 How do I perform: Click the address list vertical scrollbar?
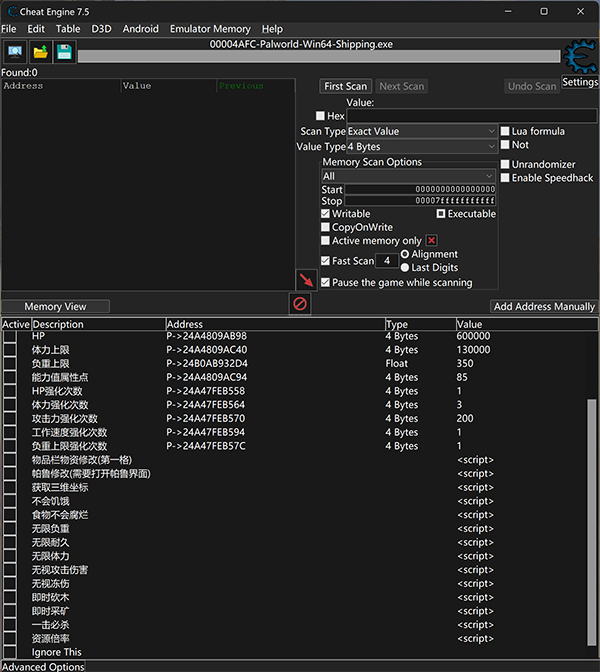(x=592, y=522)
